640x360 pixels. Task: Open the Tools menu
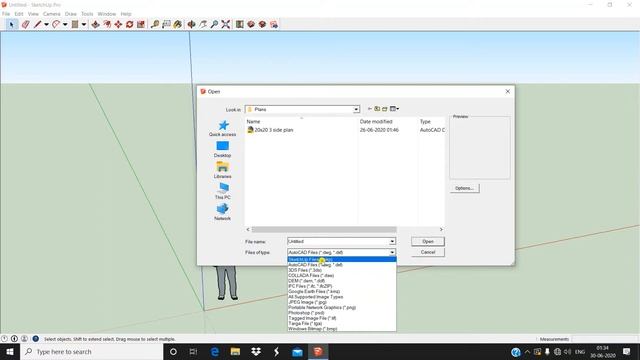click(87, 14)
